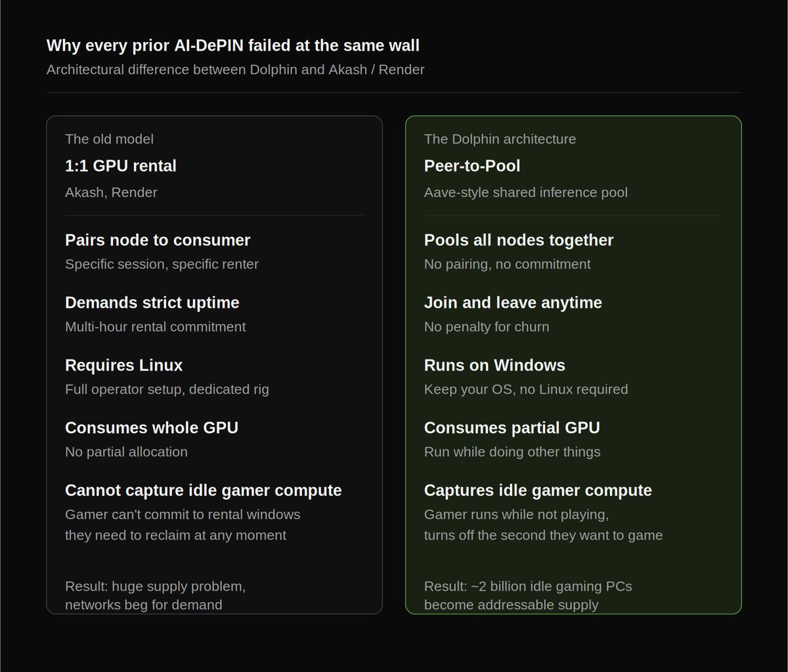Click the heading 'Join and leave anytime'
Screen dimensions: 788x672
(x=513, y=303)
